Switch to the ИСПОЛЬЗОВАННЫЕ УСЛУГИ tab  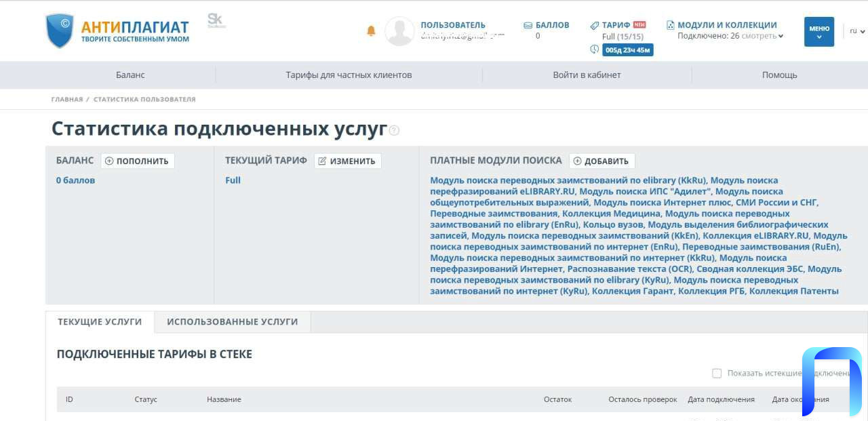(x=233, y=322)
